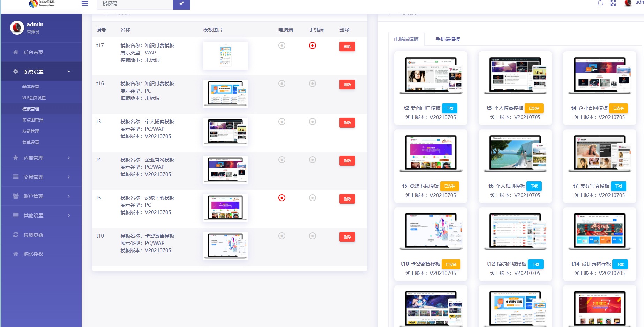This screenshot has width=644, height=327.
Task: Click the hamburger menu icon
Action: pyautogui.click(x=84, y=4)
